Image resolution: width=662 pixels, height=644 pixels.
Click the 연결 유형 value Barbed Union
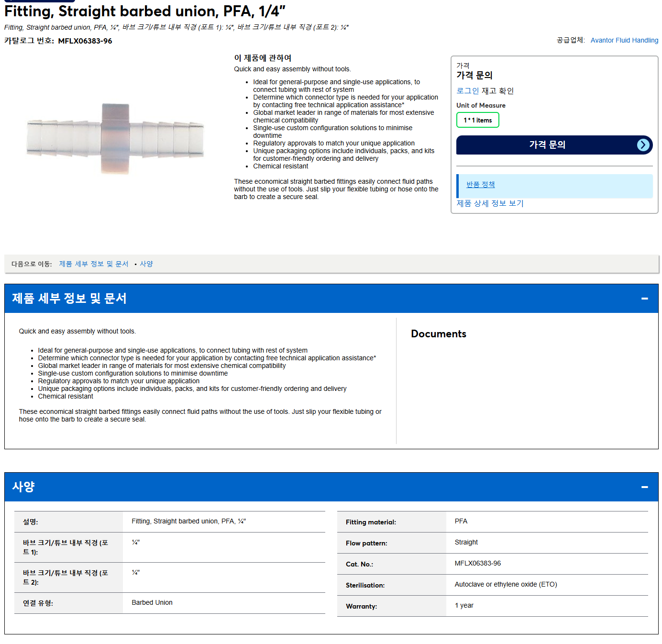[x=152, y=602]
